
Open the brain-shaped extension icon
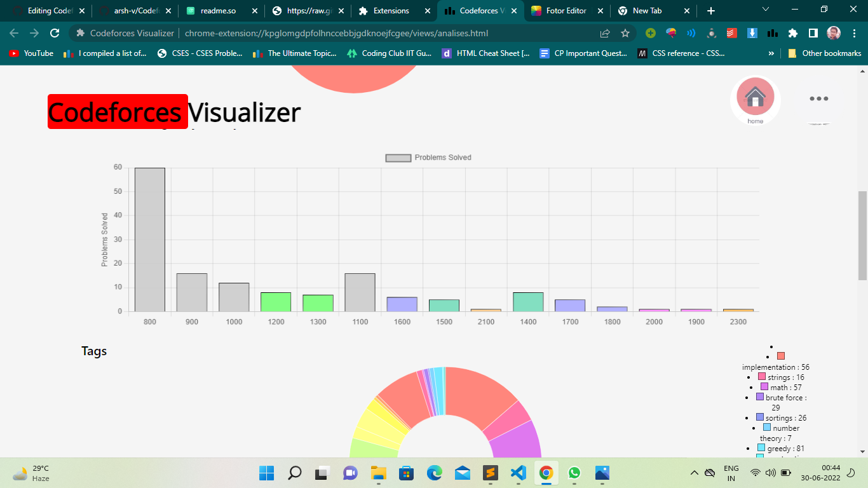670,32
